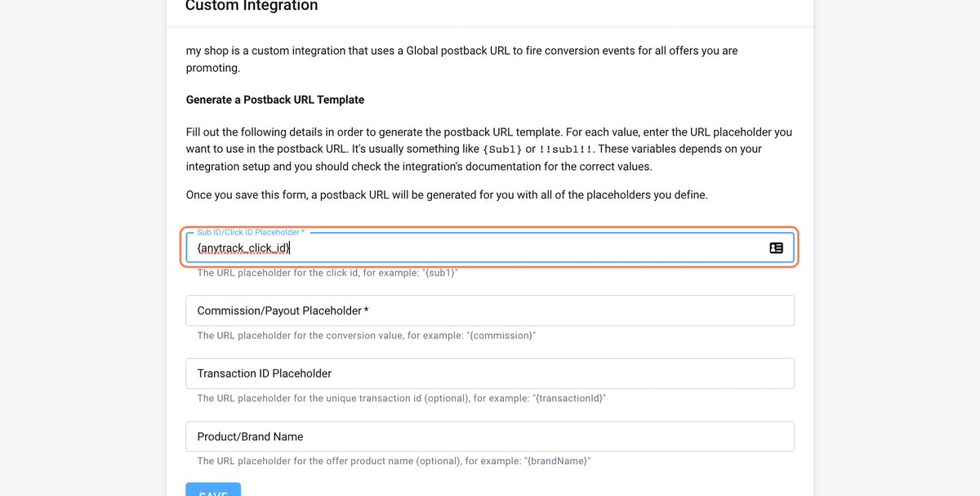Click the blue SAVE button
This screenshot has height=496, width=980.
pos(213,489)
